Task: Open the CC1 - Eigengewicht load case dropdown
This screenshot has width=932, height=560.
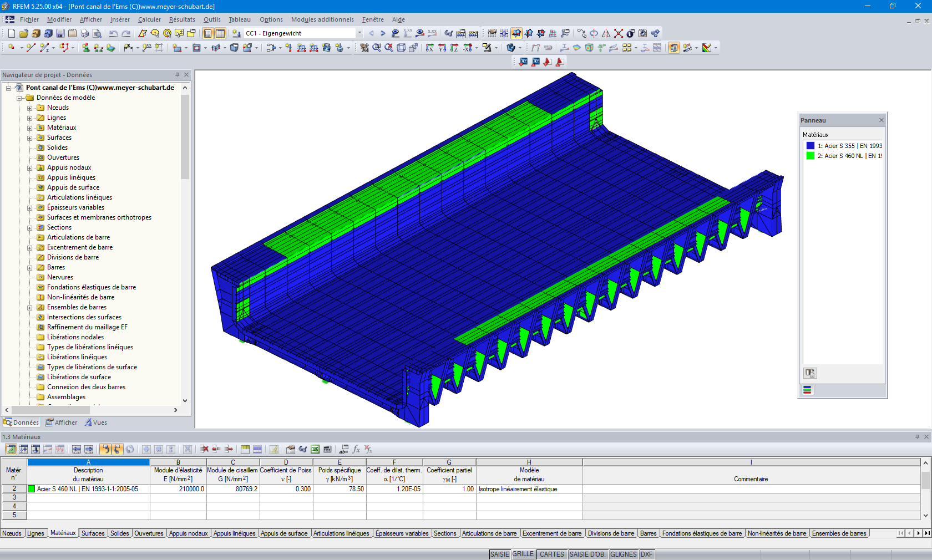Action: click(360, 33)
